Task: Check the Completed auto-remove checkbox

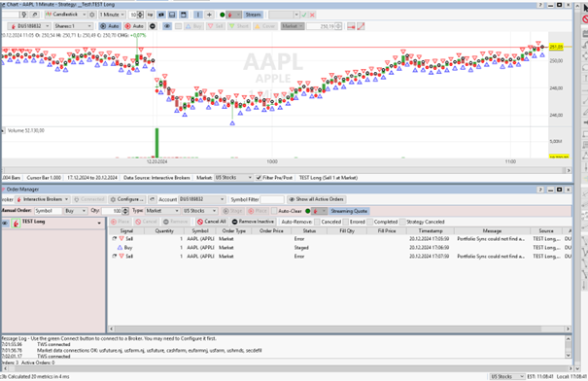Action: click(369, 222)
